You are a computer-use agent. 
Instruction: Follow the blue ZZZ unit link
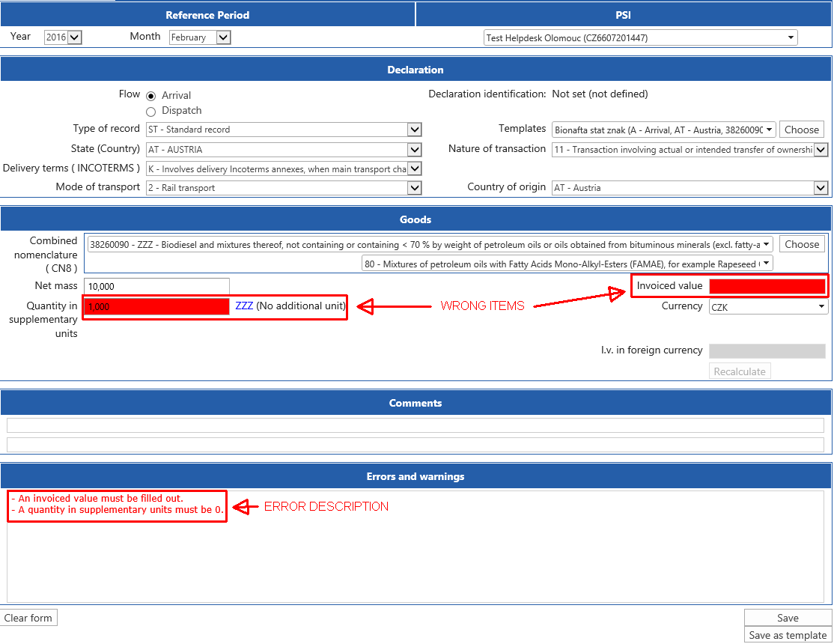pos(244,306)
